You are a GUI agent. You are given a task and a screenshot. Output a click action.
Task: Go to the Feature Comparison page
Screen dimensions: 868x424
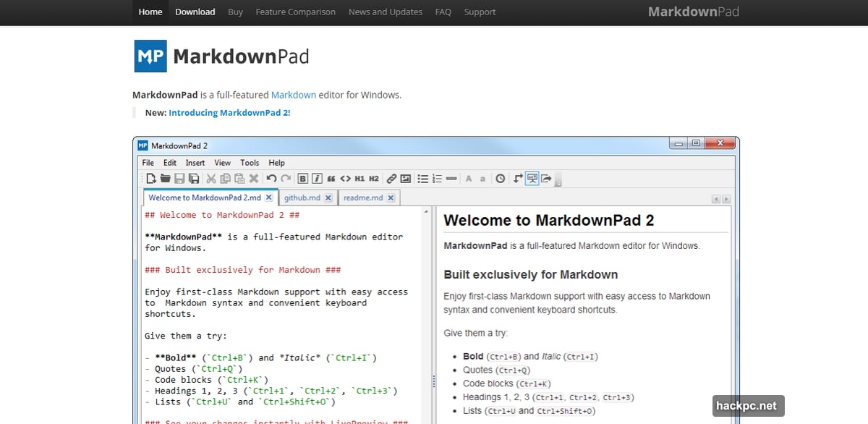(295, 12)
